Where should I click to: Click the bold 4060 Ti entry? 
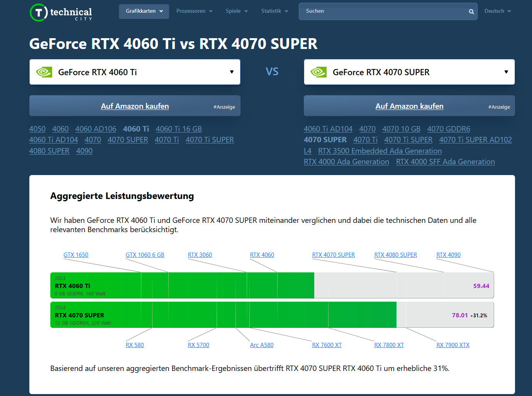[136, 129]
